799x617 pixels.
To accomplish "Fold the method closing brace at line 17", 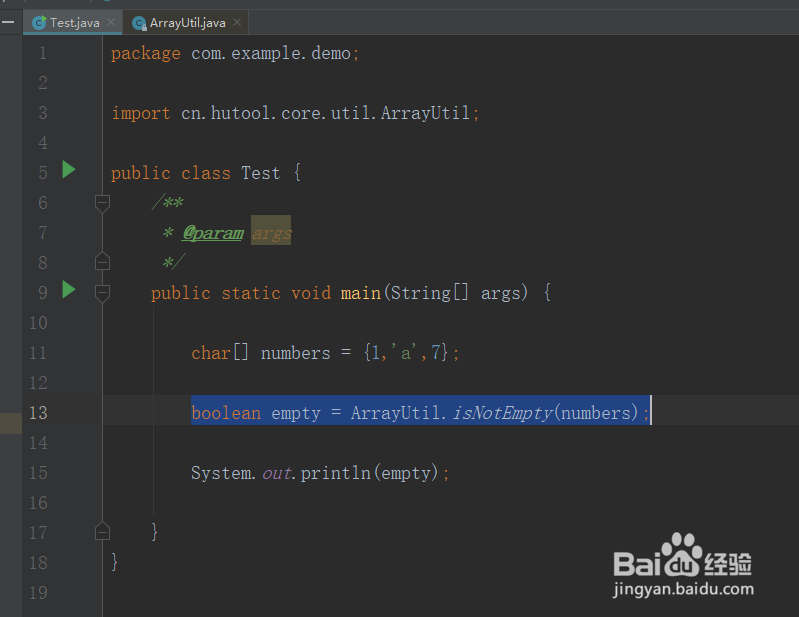I will [x=102, y=531].
